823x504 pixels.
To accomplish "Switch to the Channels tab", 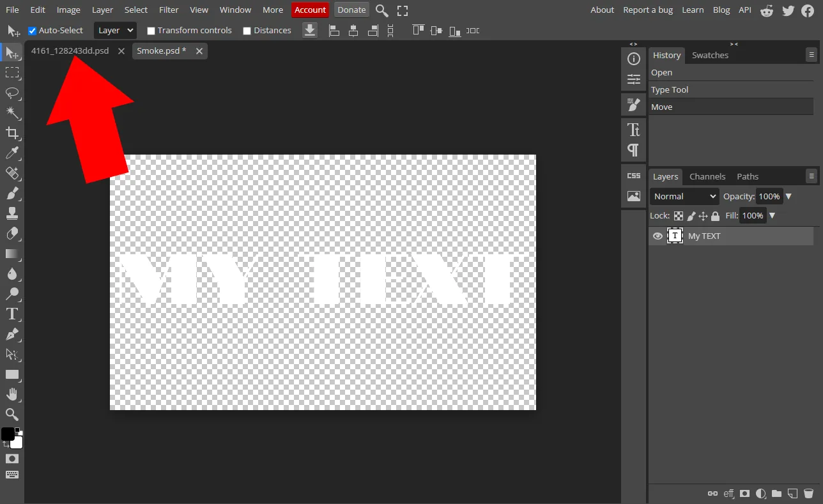I will click(x=707, y=176).
